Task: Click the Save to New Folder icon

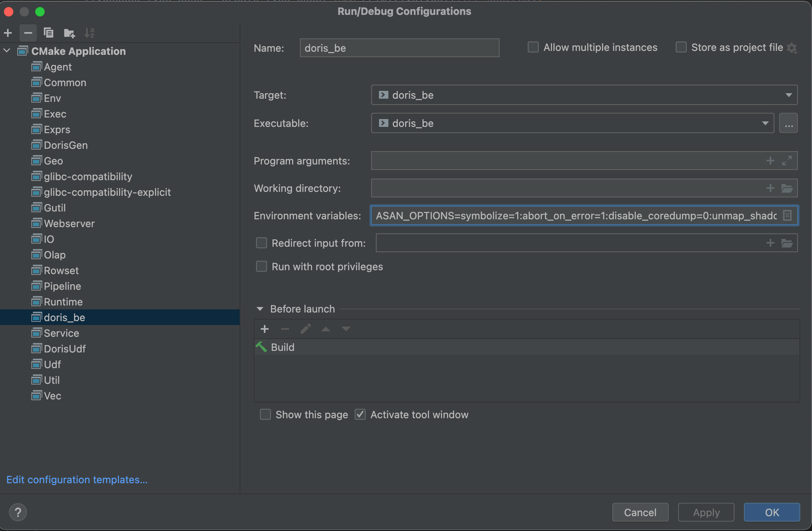Action: pyautogui.click(x=69, y=33)
